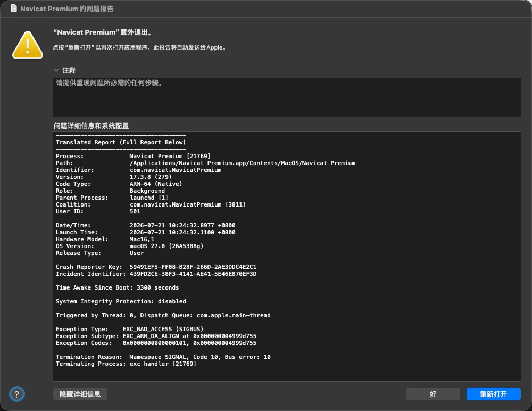This screenshot has height=411, width=532.
Task: Click the help question mark button
Action: tap(16, 394)
